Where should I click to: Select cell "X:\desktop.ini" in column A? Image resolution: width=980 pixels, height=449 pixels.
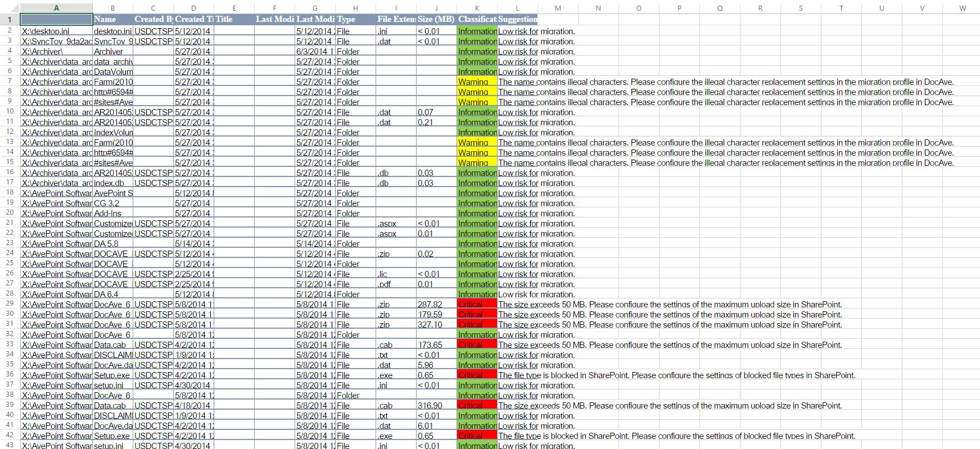56,31
